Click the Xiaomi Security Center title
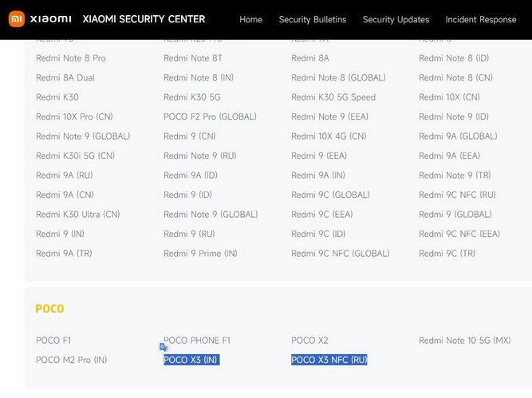 point(144,19)
